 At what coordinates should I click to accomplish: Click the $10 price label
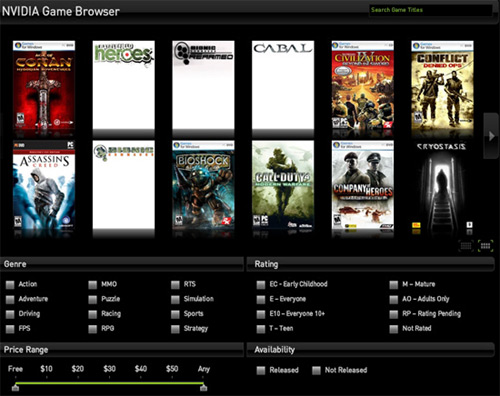46,369
